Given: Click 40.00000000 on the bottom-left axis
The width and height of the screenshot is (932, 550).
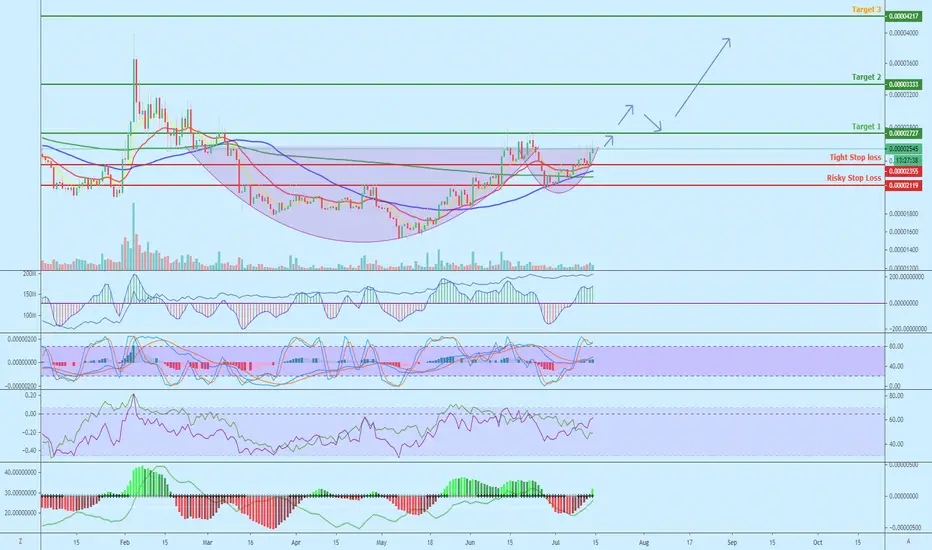Looking at the screenshot, I should pos(21,472).
